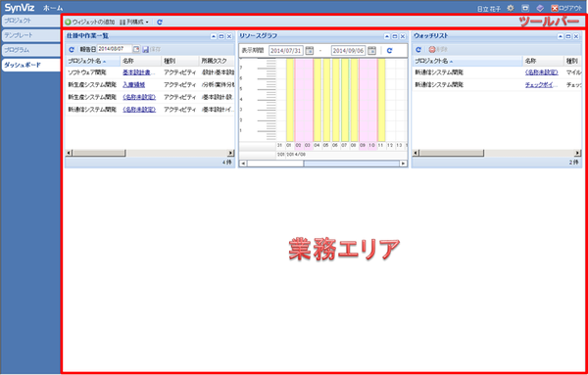
Task: Maximize the リソースグラフ widget
Action: pos(395,36)
